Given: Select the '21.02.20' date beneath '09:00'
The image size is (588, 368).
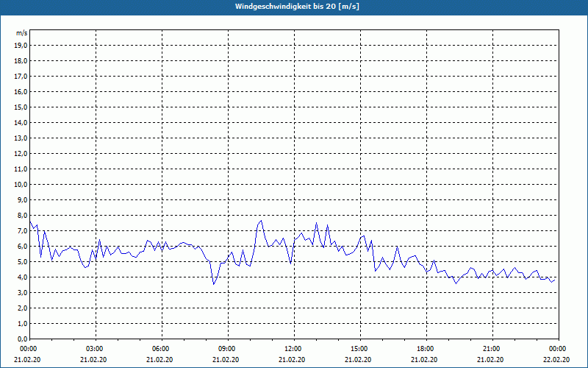Looking at the screenshot, I should pyautogui.click(x=226, y=360).
